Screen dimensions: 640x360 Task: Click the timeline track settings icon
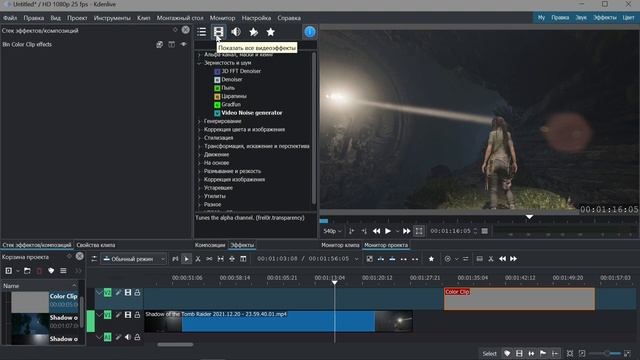(94, 259)
